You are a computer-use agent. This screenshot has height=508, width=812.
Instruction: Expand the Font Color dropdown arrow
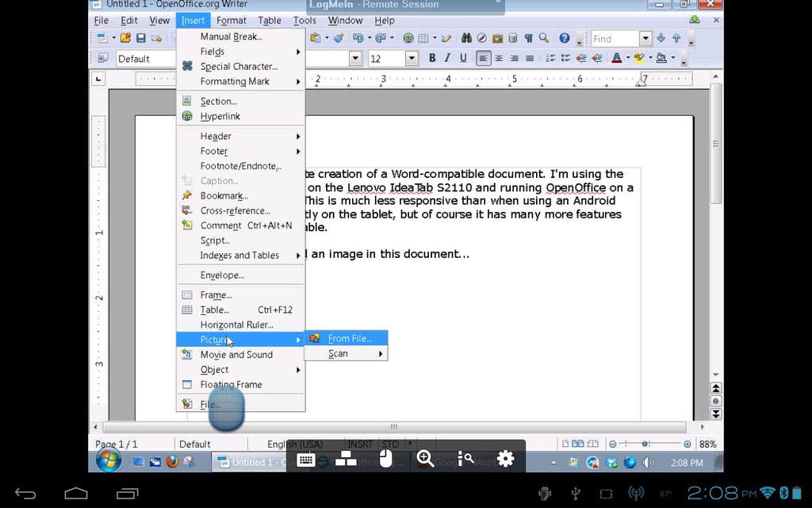628,58
